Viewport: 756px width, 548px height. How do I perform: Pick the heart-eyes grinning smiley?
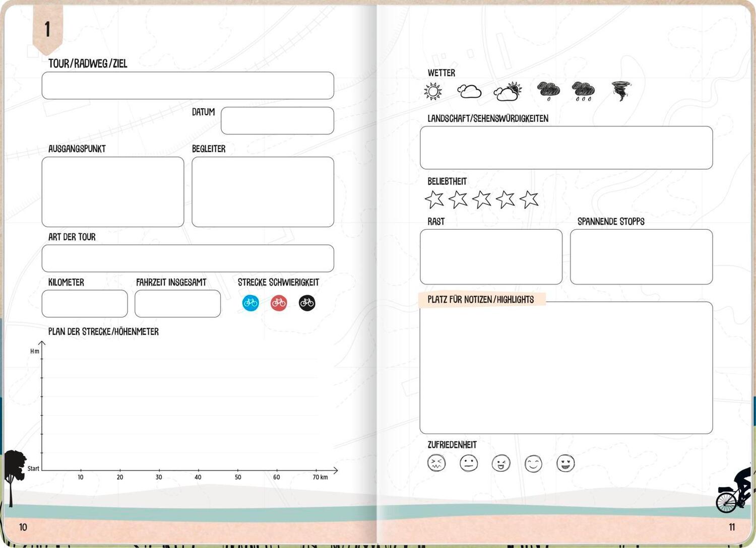tap(565, 463)
